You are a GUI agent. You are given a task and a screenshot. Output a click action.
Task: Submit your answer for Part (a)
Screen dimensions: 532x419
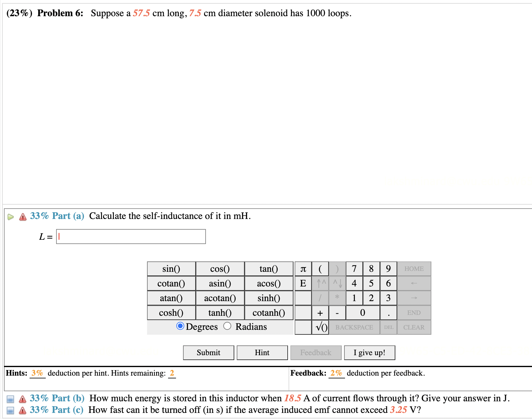pyautogui.click(x=208, y=352)
